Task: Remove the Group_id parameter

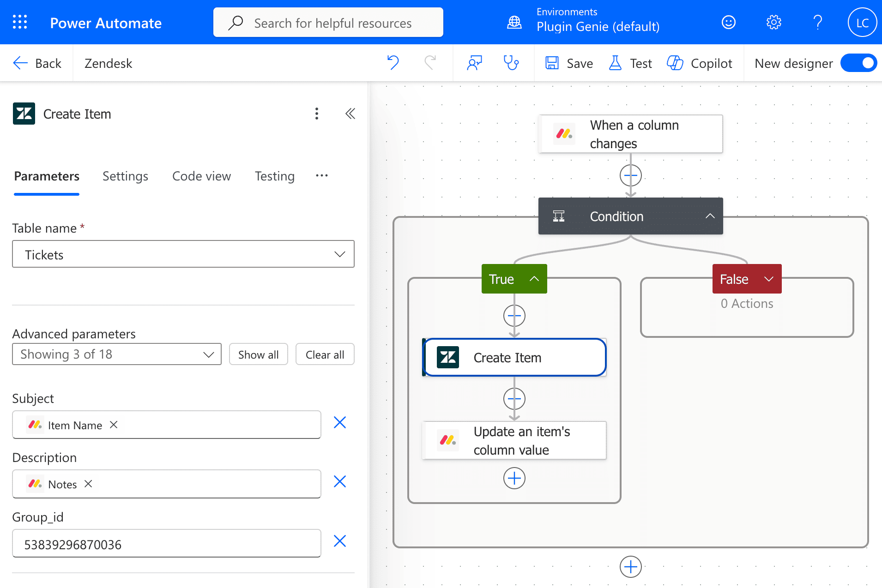Action: point(340,541)
